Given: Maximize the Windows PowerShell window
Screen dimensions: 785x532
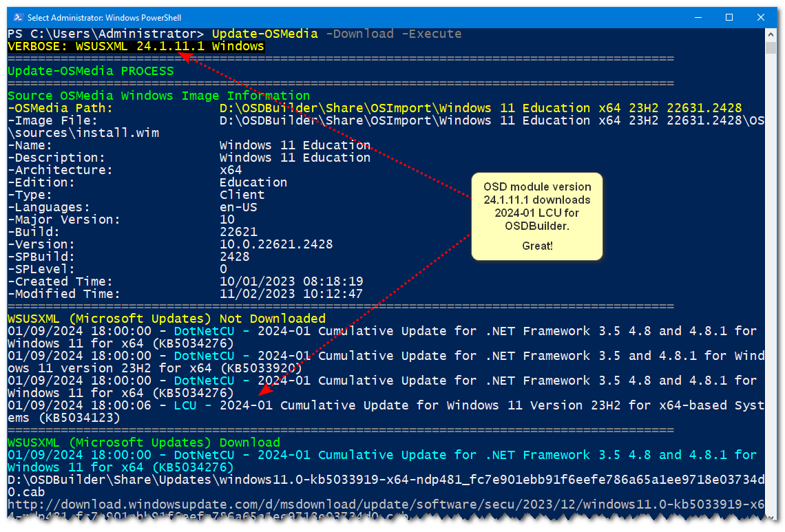Looking at the screenshot, I should pyautogui.click(x=729, y=17).
